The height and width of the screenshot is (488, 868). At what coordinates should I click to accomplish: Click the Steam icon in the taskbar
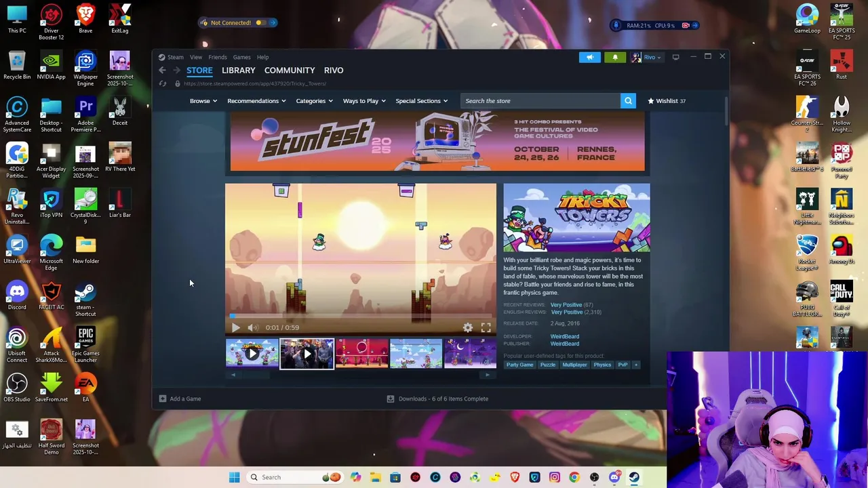(x=634, y=477)
